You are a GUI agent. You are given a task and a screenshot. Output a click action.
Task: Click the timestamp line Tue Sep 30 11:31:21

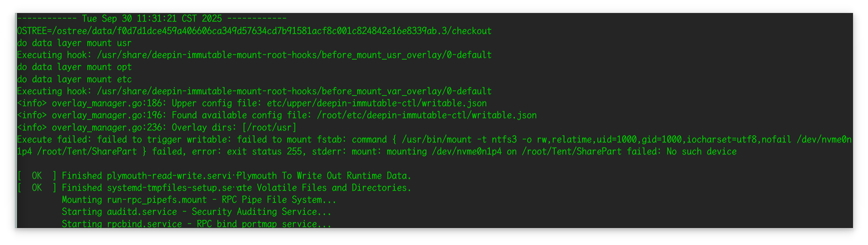(152, 19)
